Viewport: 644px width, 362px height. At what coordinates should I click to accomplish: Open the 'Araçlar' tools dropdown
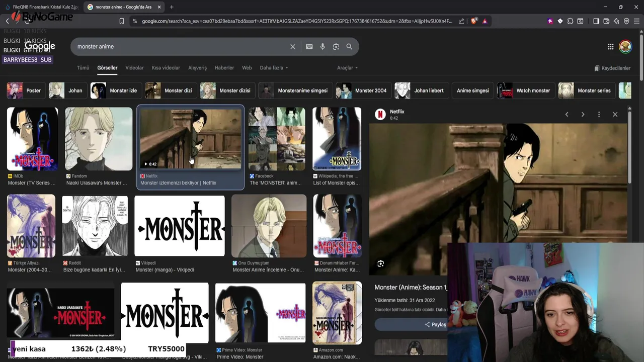point(348,68)
